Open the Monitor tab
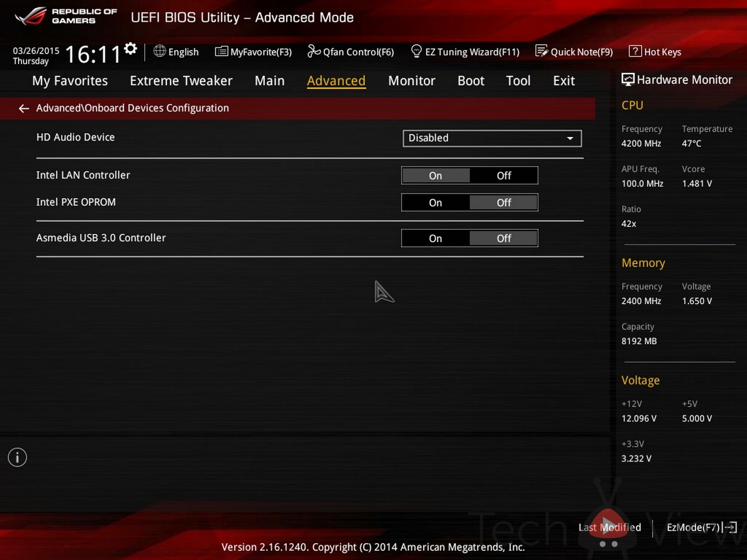This screenshot has height=560, width=747. click(412, 81)
